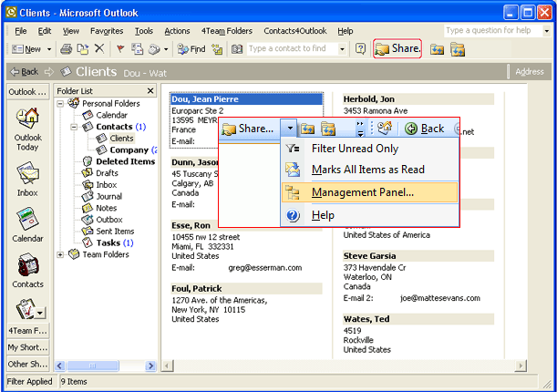Click Back button in popup toolbar

point(425,129)
